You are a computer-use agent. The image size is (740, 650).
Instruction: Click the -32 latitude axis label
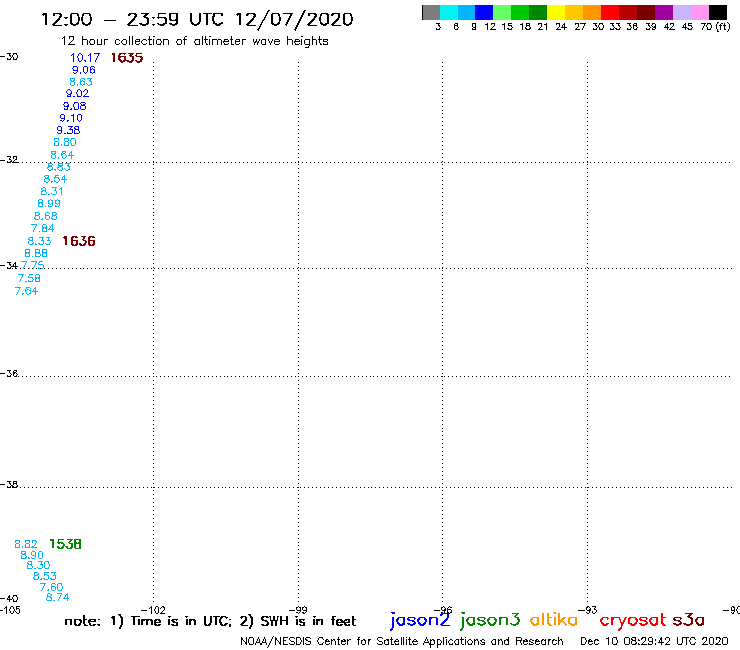9,160
